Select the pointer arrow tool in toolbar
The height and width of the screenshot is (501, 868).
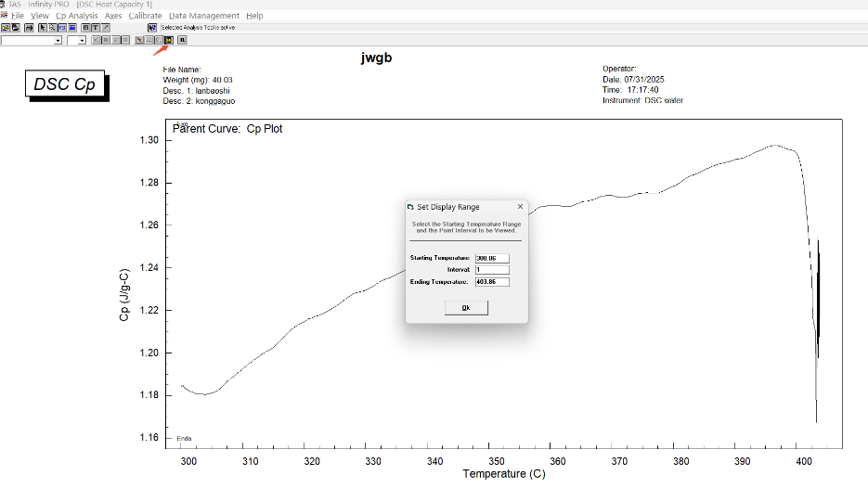(43, 28)
